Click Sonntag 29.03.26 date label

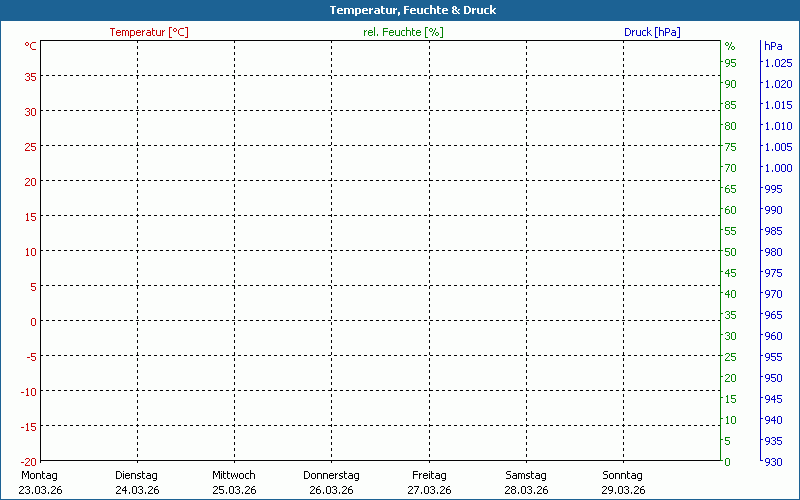click(x=623, y=482)
